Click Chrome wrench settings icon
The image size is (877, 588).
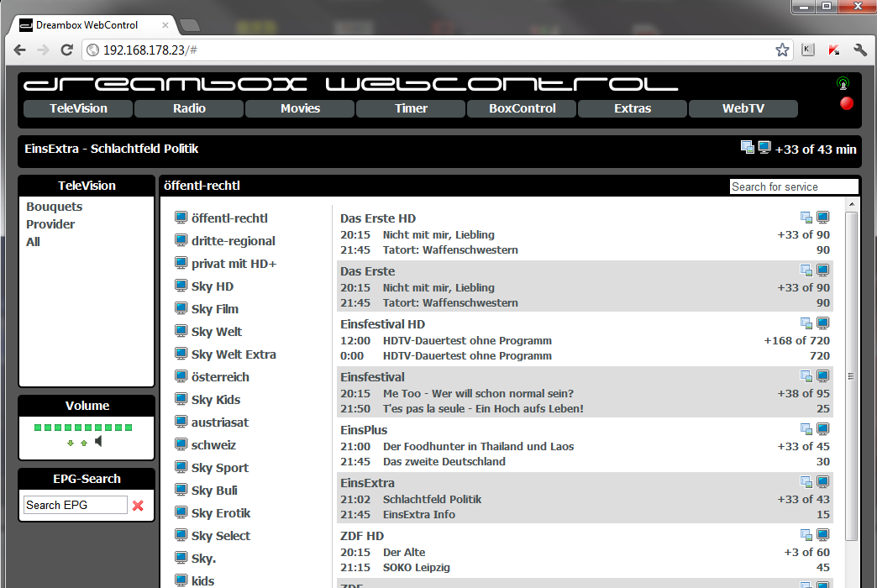coord(859,50)
